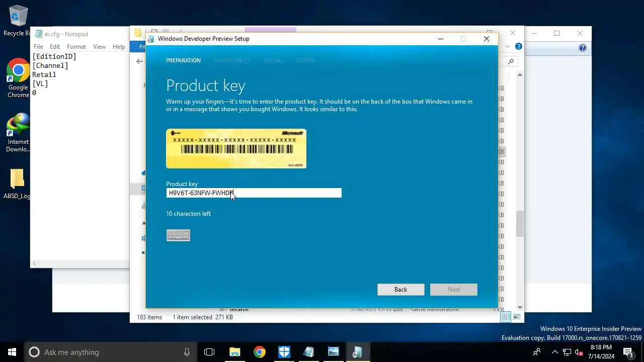The width and height of the screenshot is (644, 362).
Task: Select the PREPARATION step tab
Action: coord(183,60)
